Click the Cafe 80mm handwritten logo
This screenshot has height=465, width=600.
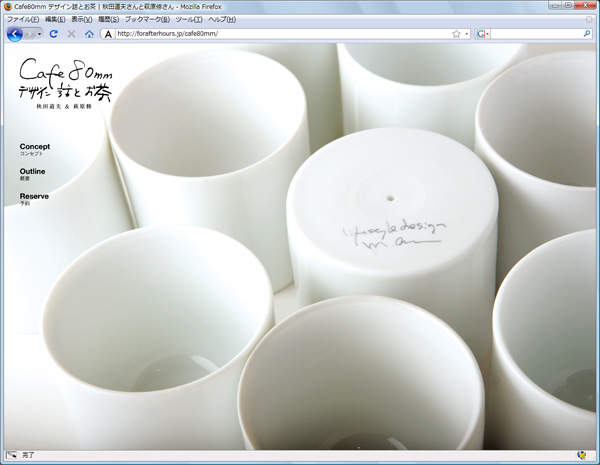click(65, 83)
